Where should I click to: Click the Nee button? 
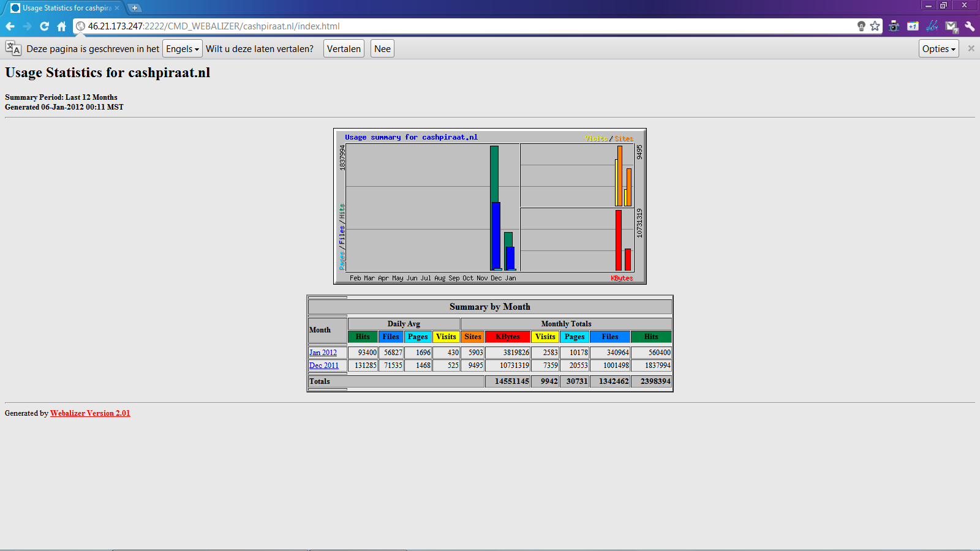pos(382,49)
